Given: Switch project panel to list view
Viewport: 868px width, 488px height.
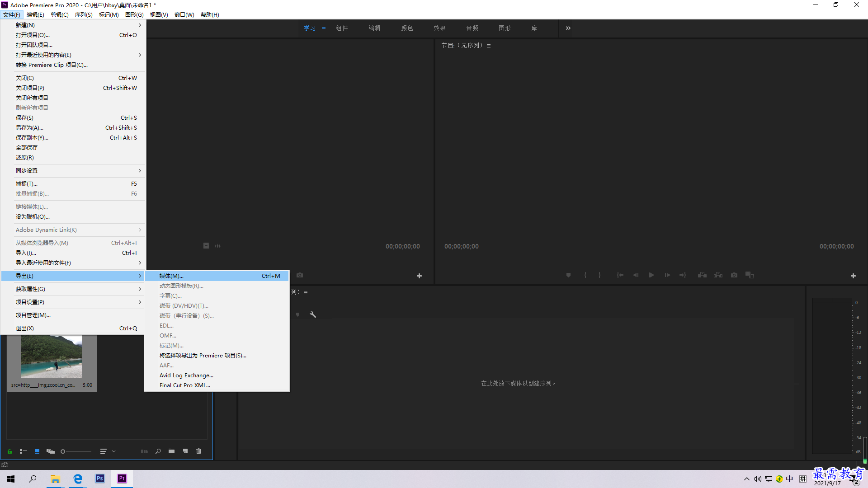Looking at the screenshot, I should tap(24, 451).
